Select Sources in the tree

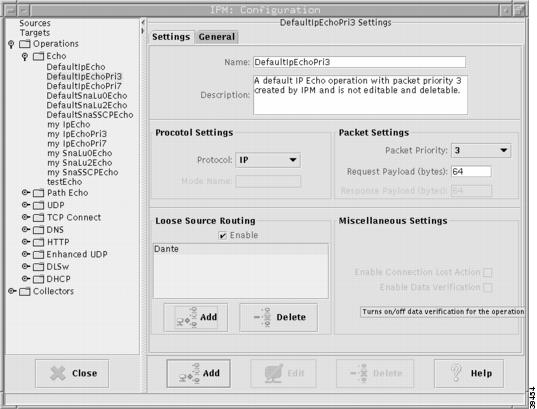click(35, 23)
